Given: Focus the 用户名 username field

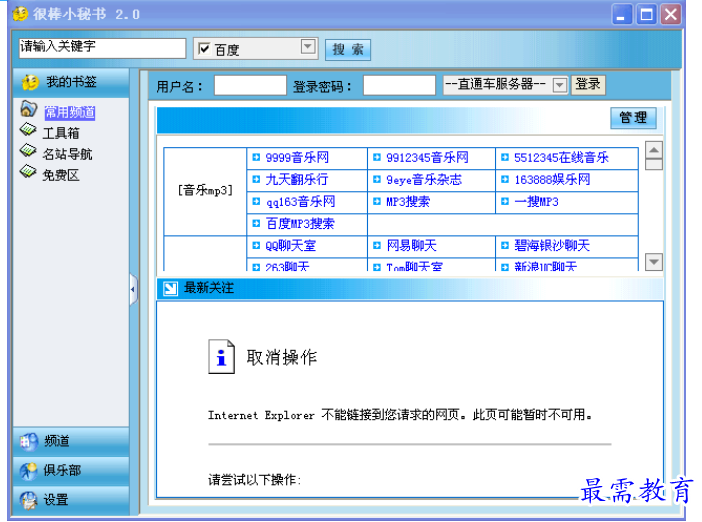Looking at the screenshot, I should coord(250,85).
